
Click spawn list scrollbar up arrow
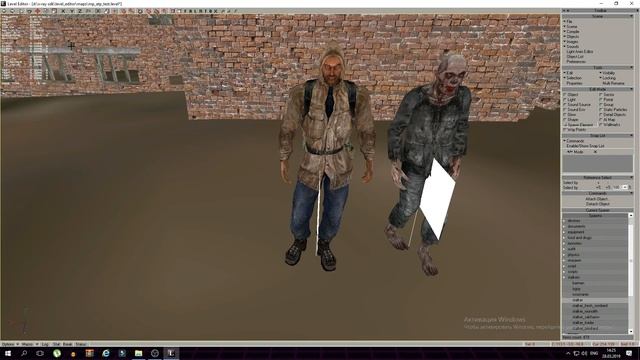pos(631,215)
